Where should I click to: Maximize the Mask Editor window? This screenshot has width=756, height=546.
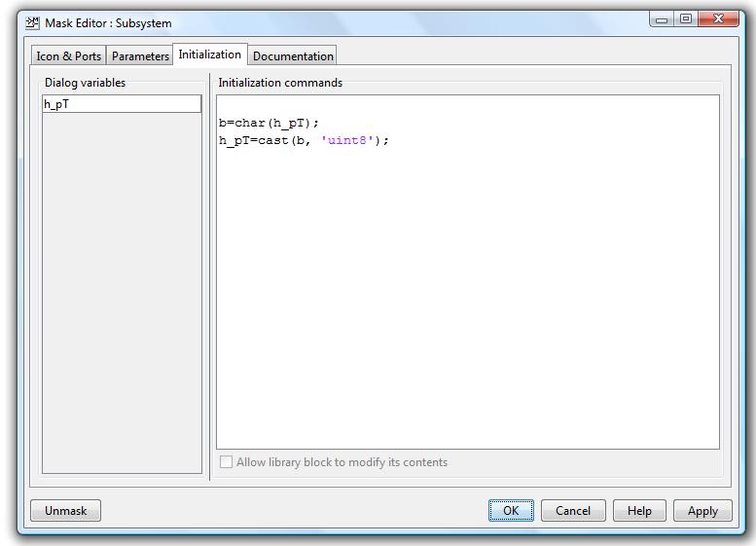[x=686, y=19]
